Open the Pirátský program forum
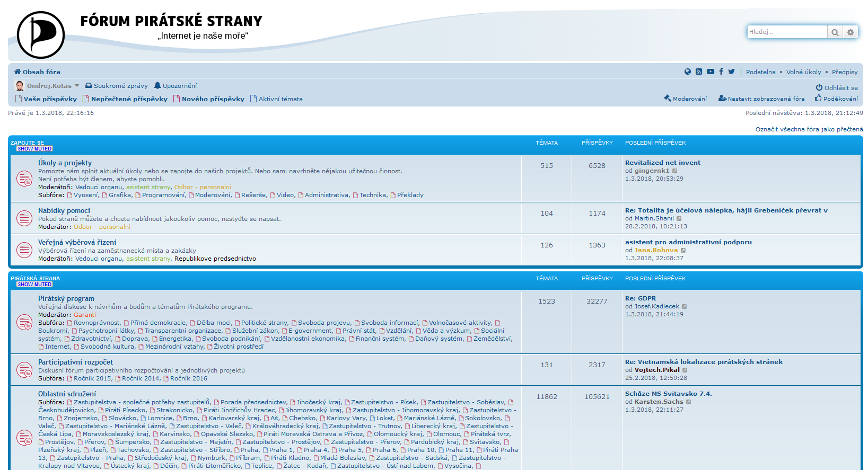The width and height of the screenshot is (868, 470). (x=66, y=299)
